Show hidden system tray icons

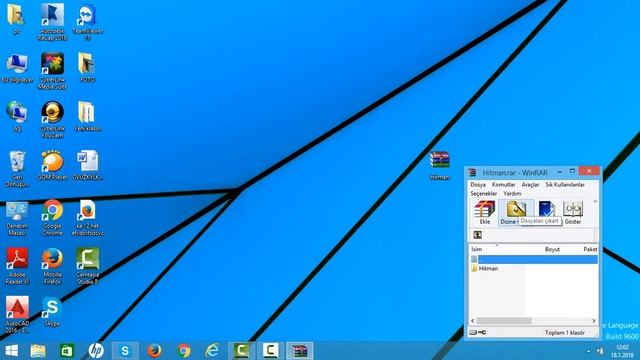point(588,351)
